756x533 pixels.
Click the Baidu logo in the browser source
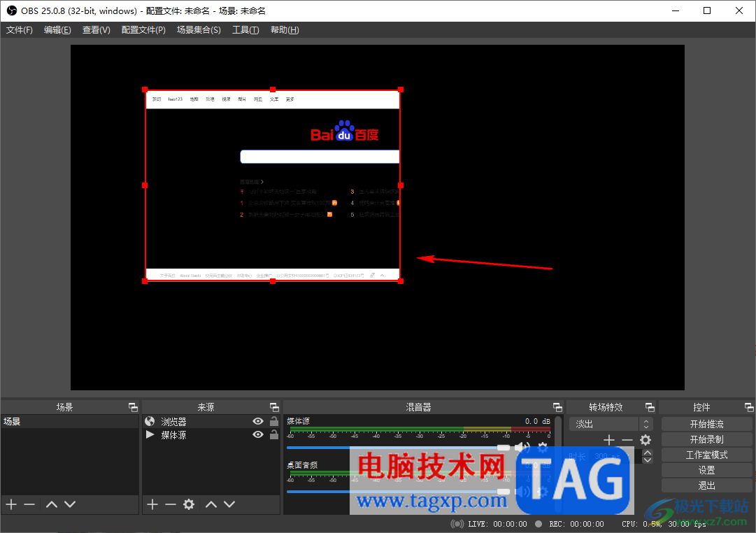(344, 132)
